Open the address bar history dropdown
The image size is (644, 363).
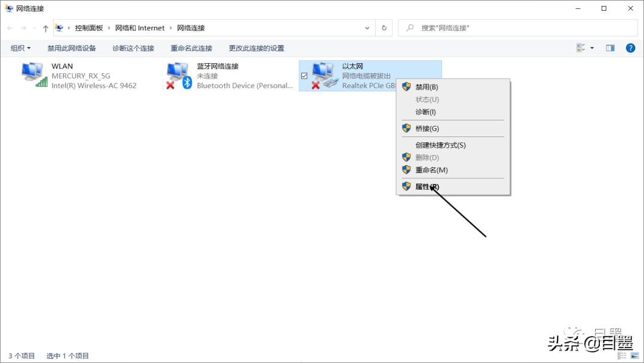pyautogui.click(x=367, y=27)
